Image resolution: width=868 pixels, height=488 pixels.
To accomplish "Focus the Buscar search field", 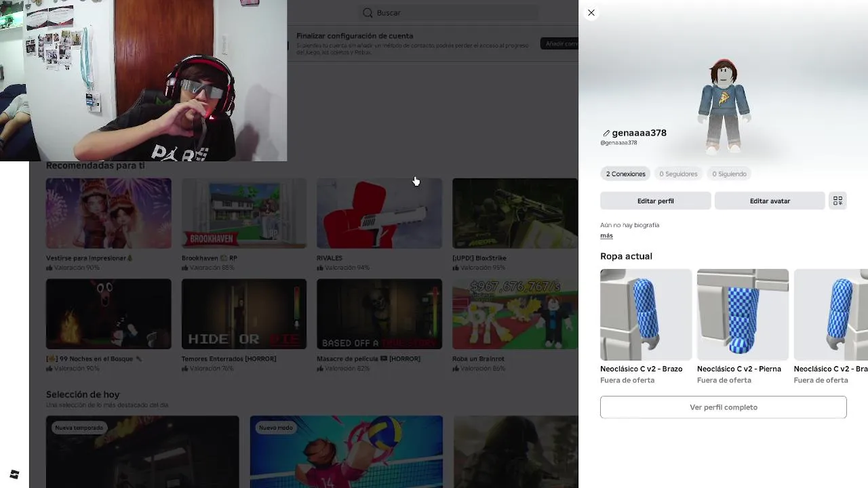I will [x=449, y=13].
